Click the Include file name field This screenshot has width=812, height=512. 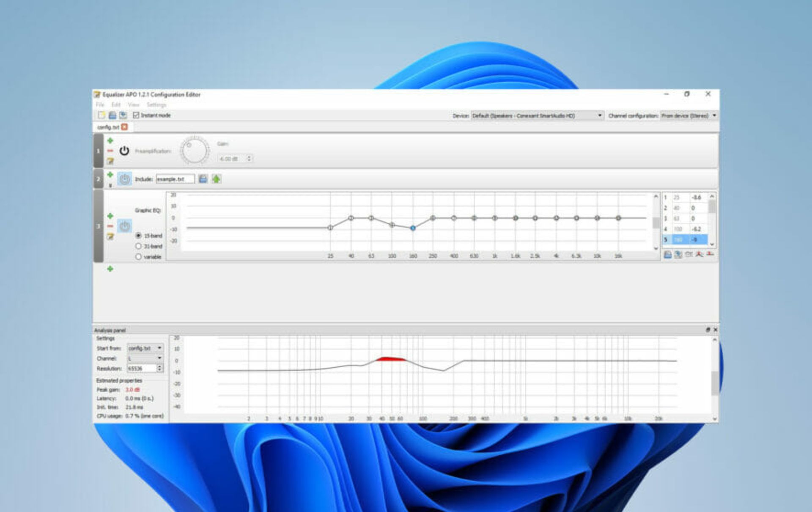pyautogui.click(x=176, y=179)
